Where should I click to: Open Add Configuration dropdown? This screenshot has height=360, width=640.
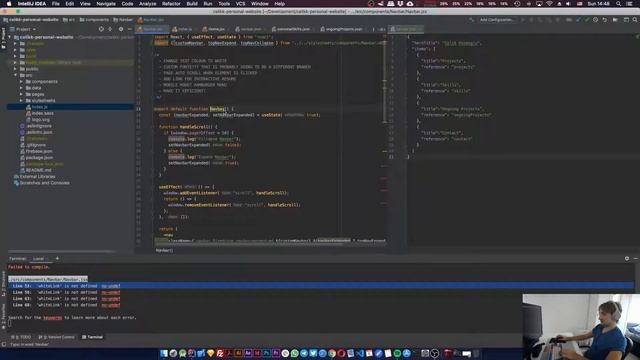(496, 20)
